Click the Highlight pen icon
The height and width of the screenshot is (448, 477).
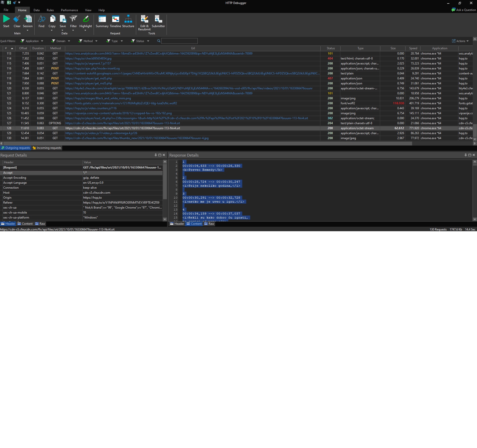click(x=86, y=19)
